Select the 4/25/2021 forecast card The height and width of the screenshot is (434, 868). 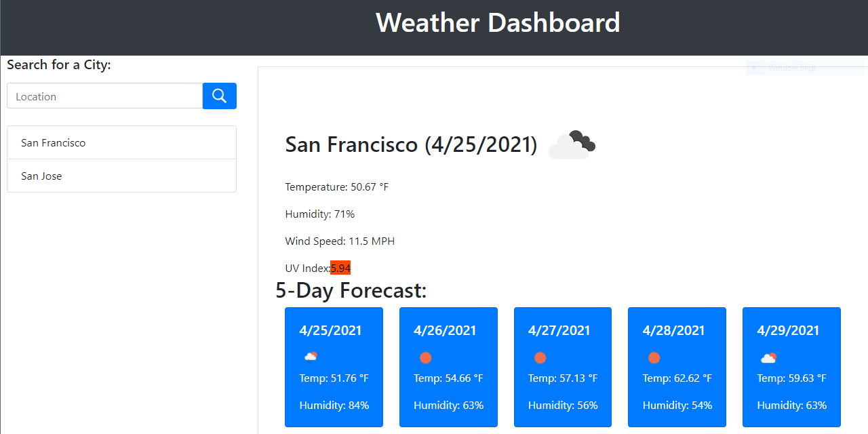(x=334, y=367)
